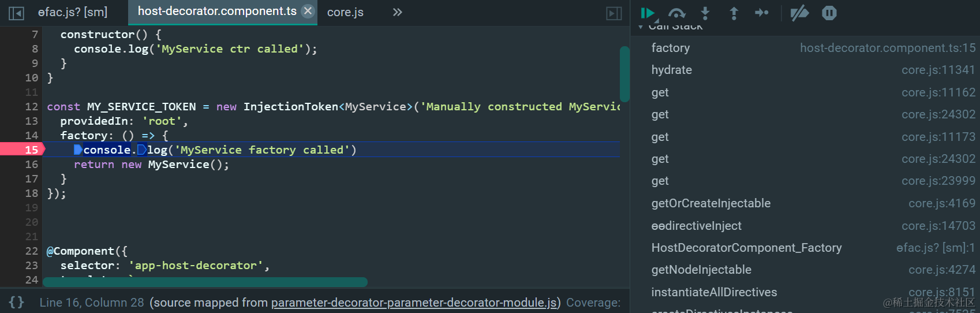Pretty print the source file
The width and height of the screenshot is (980, 313).
(16, 302)
